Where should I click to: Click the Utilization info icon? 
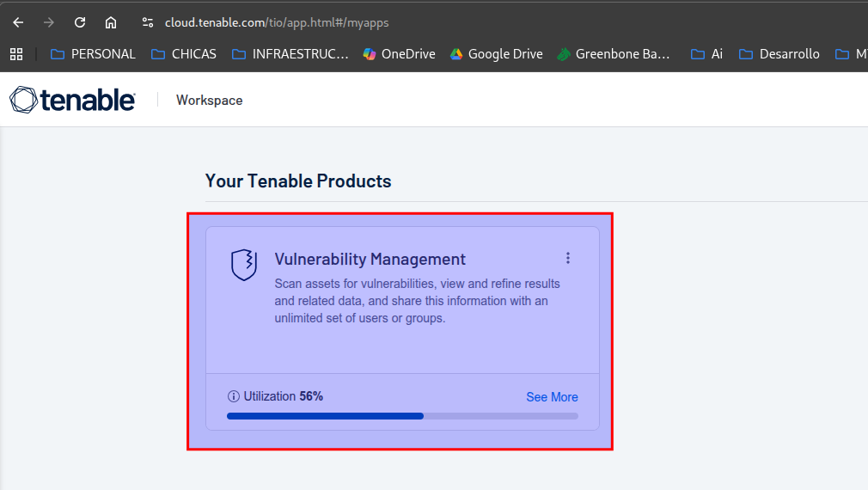tap(233, 396)
